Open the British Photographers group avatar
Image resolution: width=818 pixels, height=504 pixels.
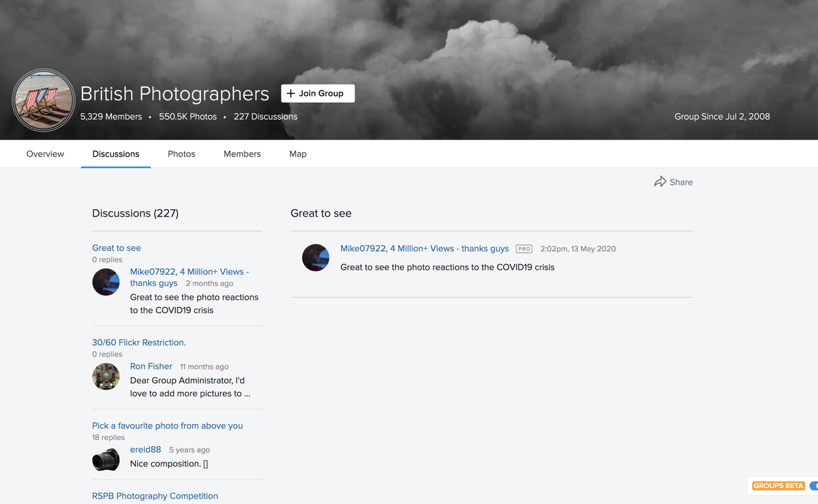[43, 100]
